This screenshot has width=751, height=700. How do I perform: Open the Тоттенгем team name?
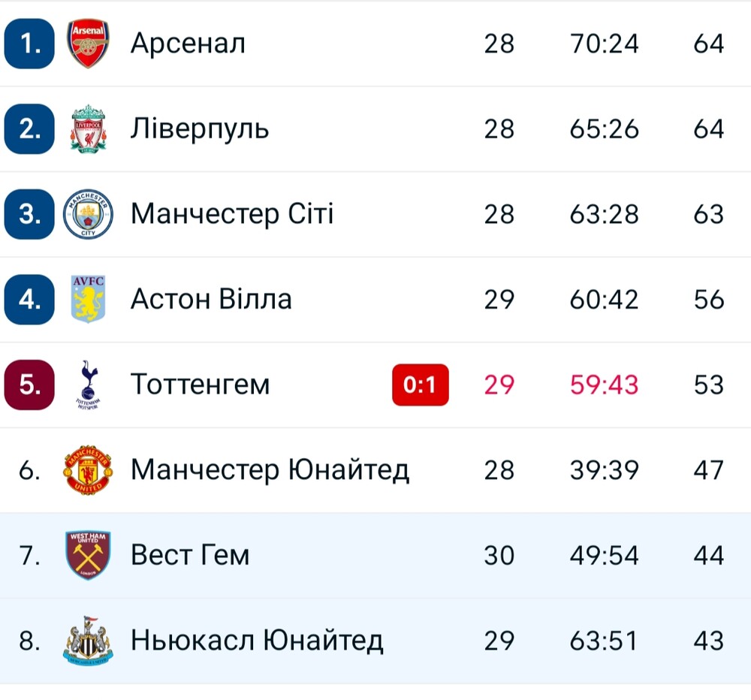(201, 385)
